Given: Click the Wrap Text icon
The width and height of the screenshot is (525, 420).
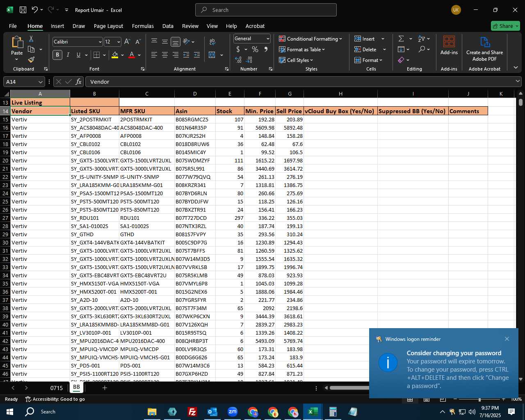Looking at the screenshot, I should [x=212, y=42].
